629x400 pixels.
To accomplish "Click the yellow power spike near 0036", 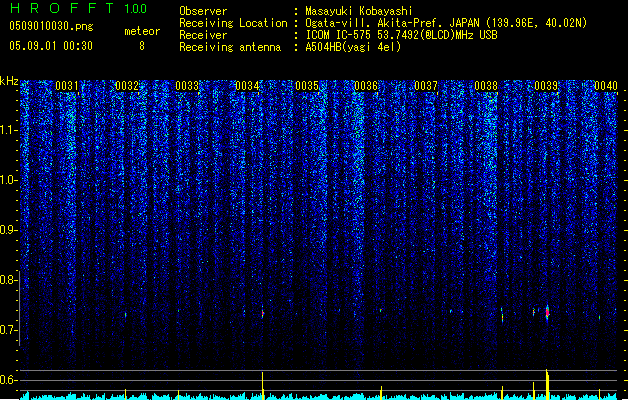I will pyautogui.click(x=381, y=392).
